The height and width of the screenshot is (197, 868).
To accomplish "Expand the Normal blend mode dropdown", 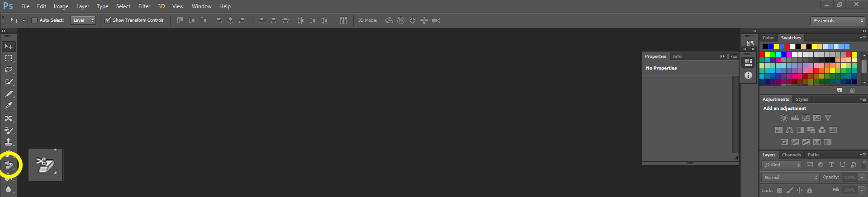I will 791,178.
